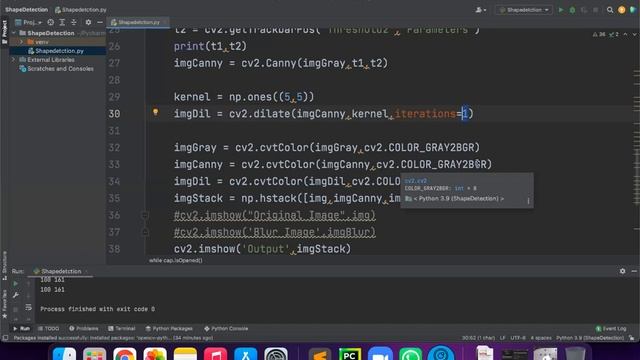Open the Python Packages bottom tab

[x=169, y=329]
